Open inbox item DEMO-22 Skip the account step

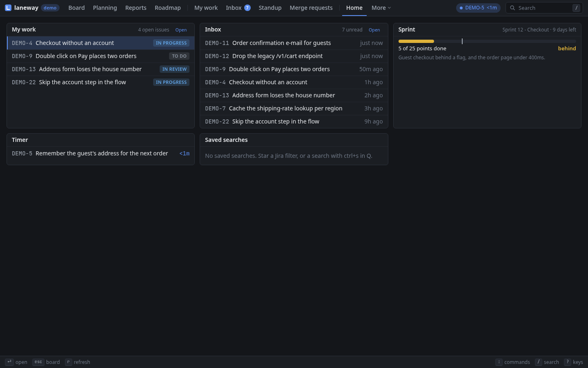tap(294, 121)
